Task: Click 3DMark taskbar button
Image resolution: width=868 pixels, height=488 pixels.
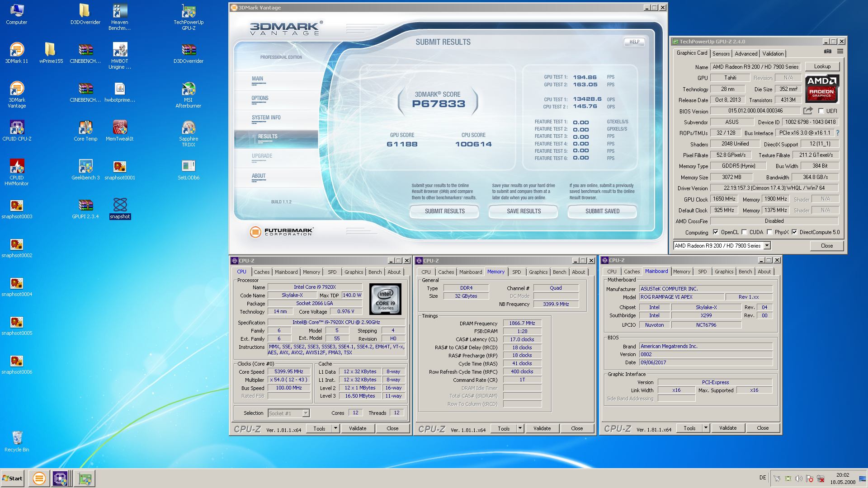Action: (39, 478)
